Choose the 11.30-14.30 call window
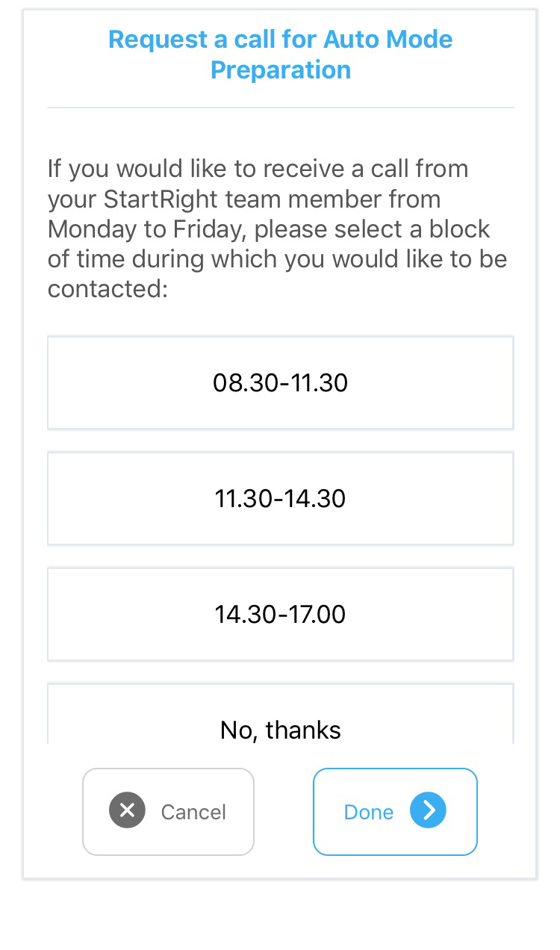Image resolution: width=560 pixels, height=950 pixels. 280,498
